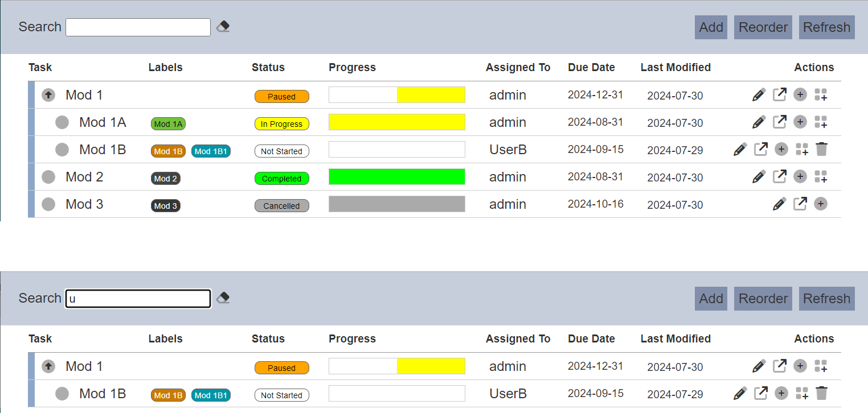Open Mod 1 in the lower table via its external link icon
868x413 pixels.
coord(780,366)
